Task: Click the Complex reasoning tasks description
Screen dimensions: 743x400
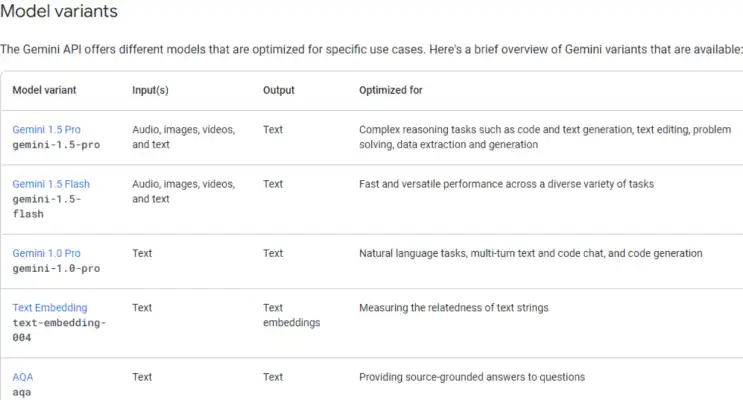Action: pos(545,137)
